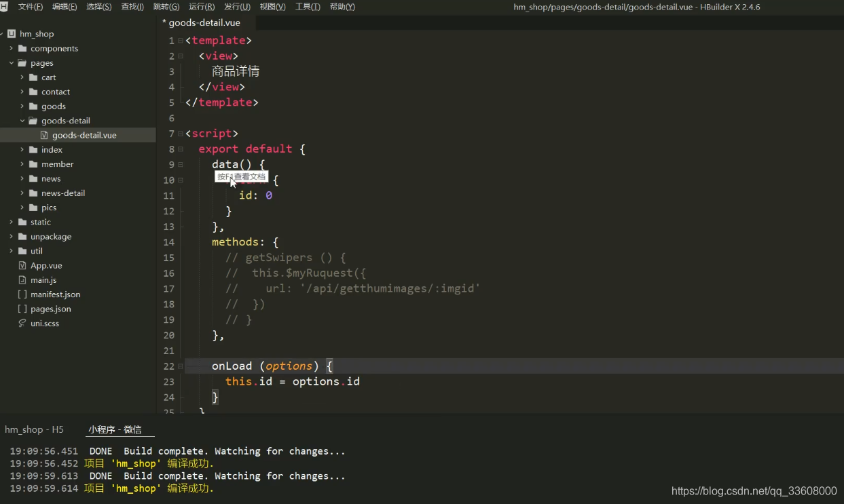Screen dimensions: 844x504
Task: Expand the news-detail folder arrow
Action: coord(22,193)
